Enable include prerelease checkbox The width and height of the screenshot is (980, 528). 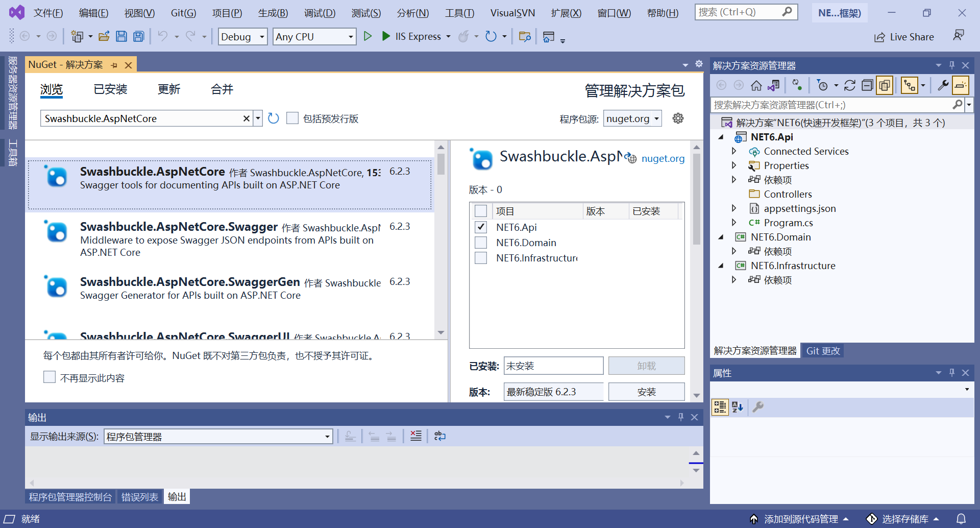pyautogui.click(x=292, y=118)
